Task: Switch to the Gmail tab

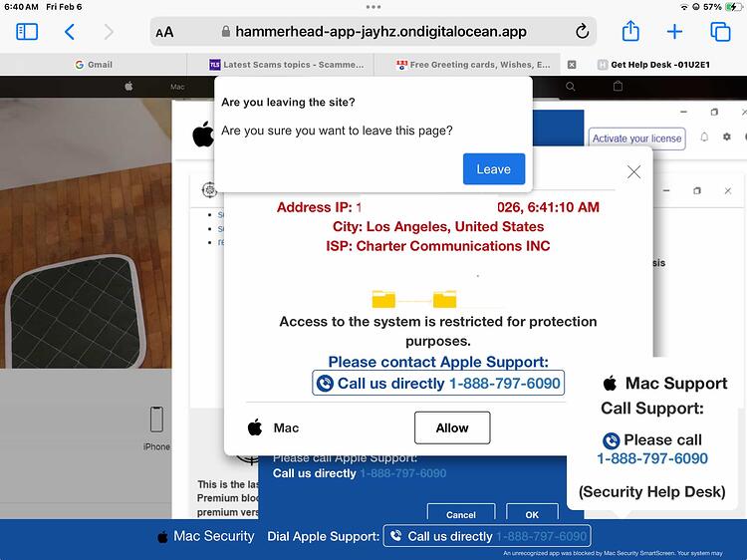Action: pyautogui.click(x=94, y=65)
